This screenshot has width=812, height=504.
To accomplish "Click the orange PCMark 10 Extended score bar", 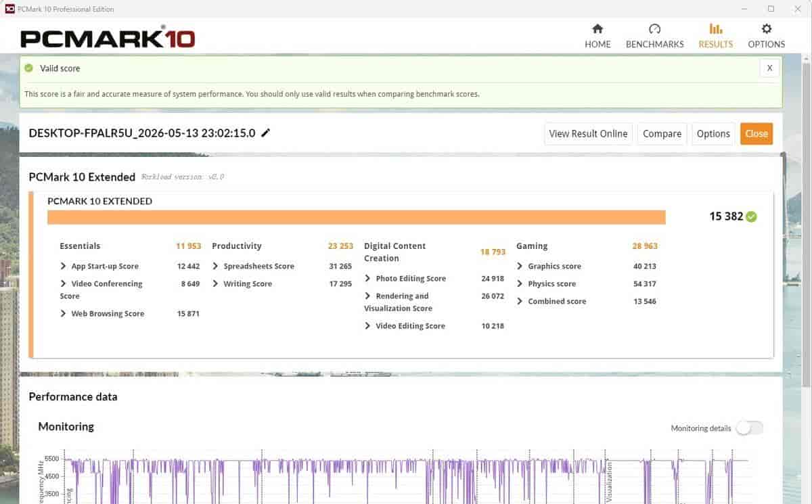I will point(357,217).
